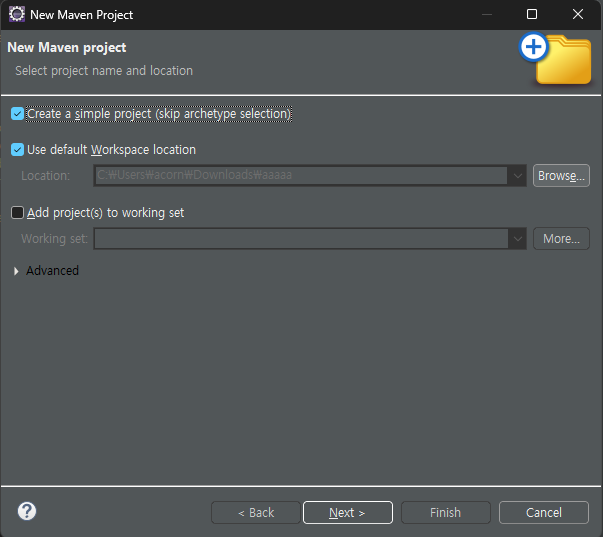Screen dimensions: 603x537
Task: Uncheck Create a simple project checkbox
Action: 17,113
